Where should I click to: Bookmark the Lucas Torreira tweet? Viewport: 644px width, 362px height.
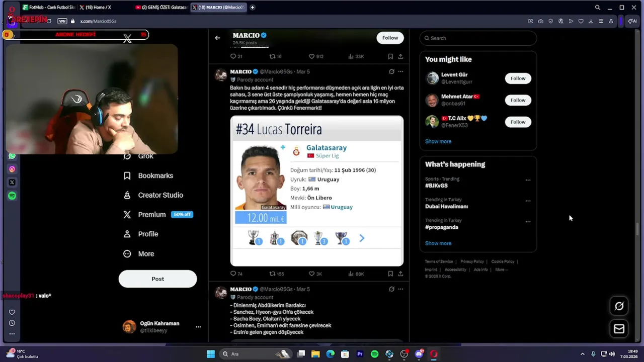pyautogui.click(x=390, y=274)
